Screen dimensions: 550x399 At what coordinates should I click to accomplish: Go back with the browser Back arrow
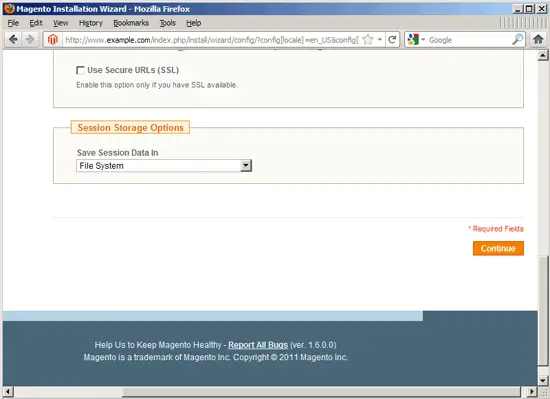pyautogui.click(x=13, y=39)
